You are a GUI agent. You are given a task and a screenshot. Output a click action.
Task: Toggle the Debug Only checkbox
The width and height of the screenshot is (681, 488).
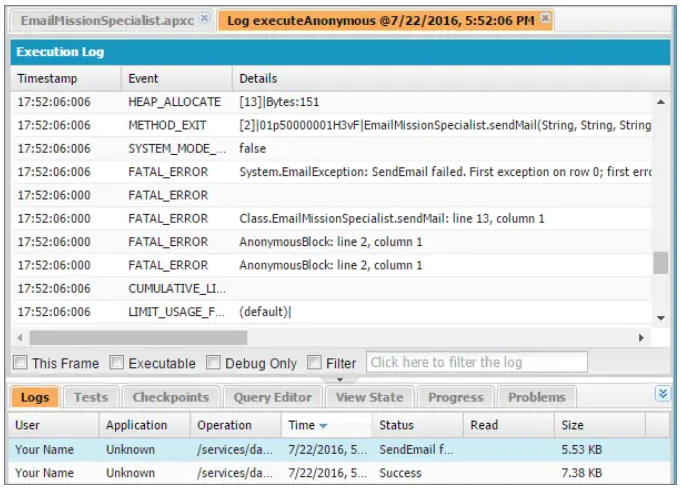[213, 362]
